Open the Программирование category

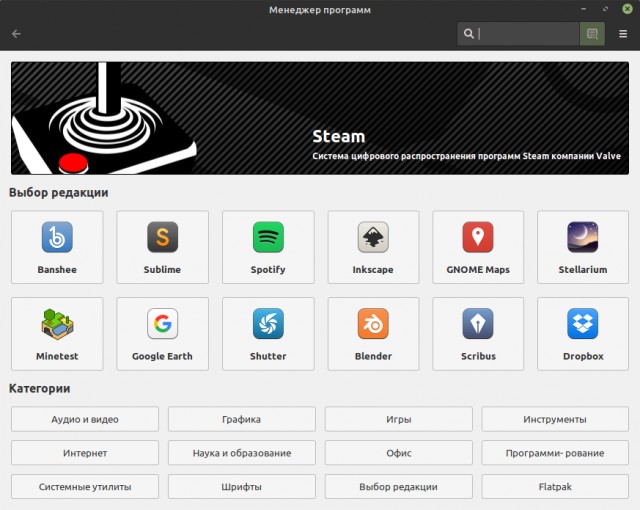555,453
